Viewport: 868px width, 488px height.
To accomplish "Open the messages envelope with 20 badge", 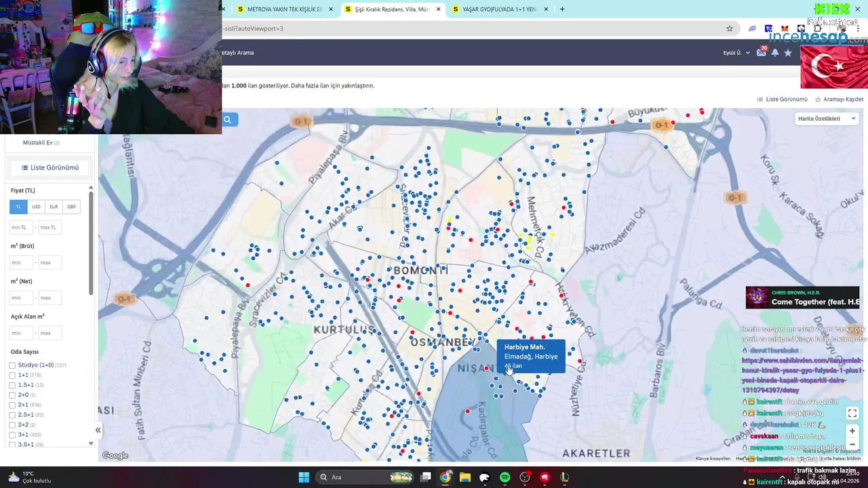I will (x=762, y=52).
